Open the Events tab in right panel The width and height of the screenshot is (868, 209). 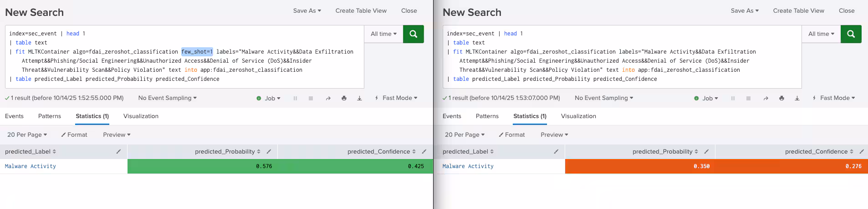452,116
